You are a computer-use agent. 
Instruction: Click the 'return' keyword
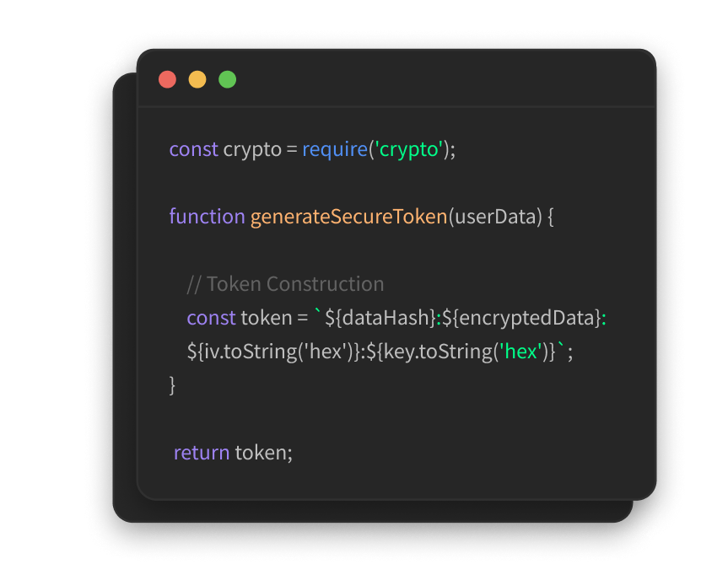tap(202, 453)
